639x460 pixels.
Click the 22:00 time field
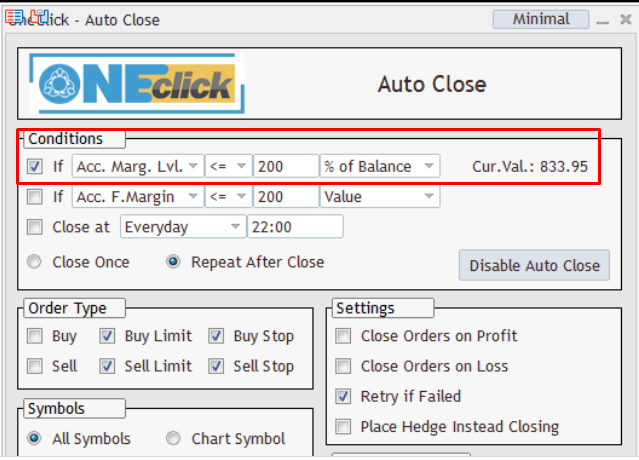click(x=295, y=227)
